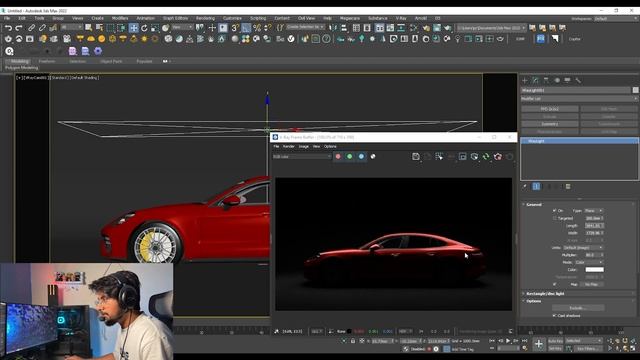Click the yellow V-Ray sun light icon
This screenshot has width=640, height=360.
click(144, 39)
